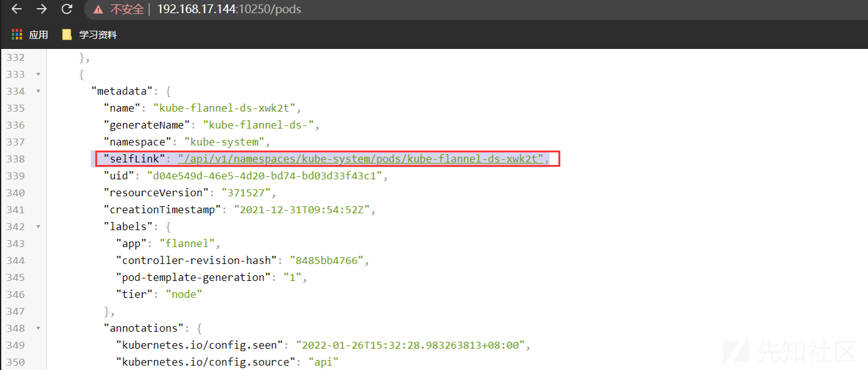Click the "selfLink" key
Image resolution: width=868 pixels, height=370 pixels.
coord(134,159)
